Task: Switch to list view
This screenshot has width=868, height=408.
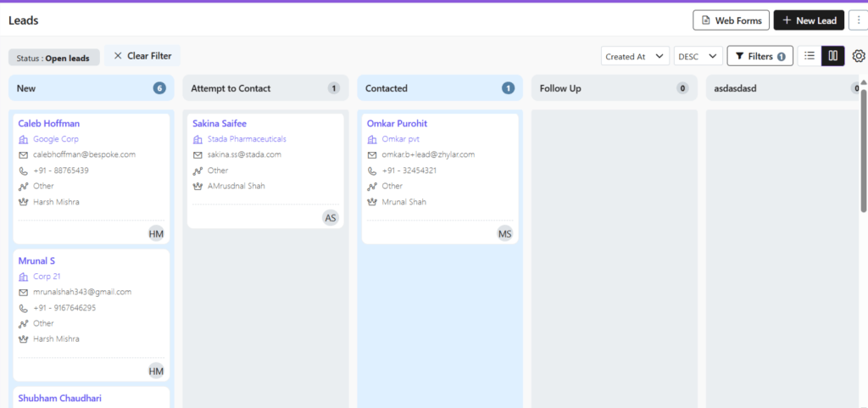Action: tap(810, 56)
